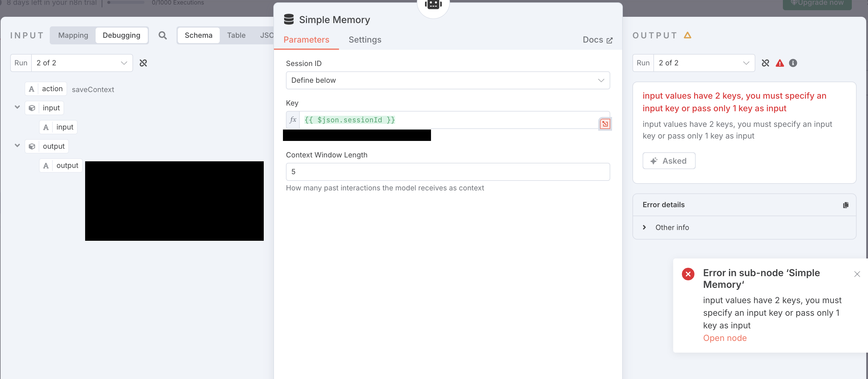
Task: Open the Docs link
Action: (x=597, y=40)
